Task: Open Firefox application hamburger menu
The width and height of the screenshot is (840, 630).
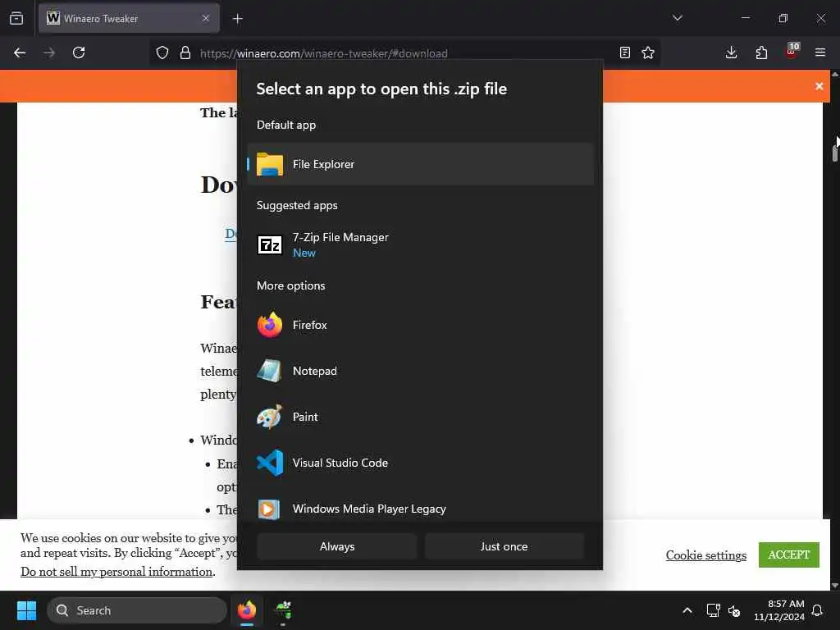Action: tap(820, 52)
